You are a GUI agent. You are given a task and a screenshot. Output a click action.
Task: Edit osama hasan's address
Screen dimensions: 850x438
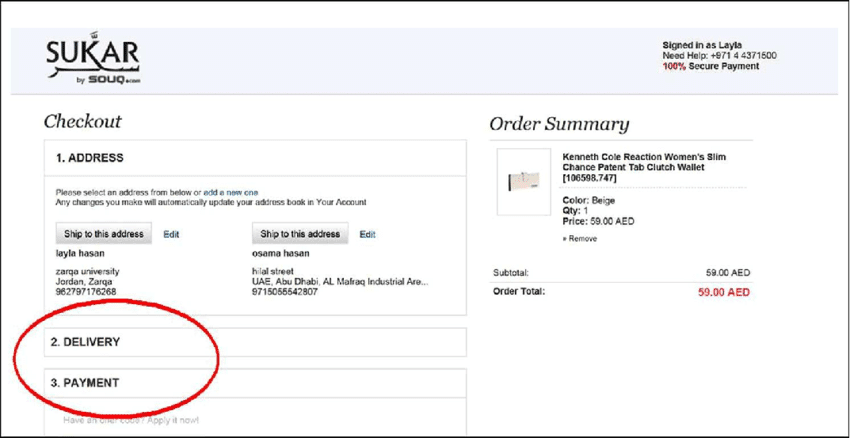(x=368, y=235)
